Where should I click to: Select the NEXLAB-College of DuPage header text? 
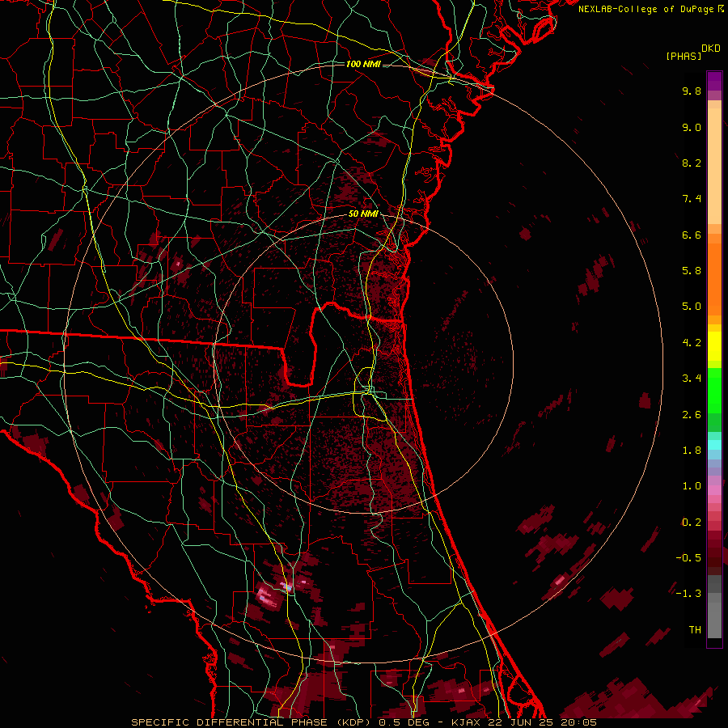[645, 9]
